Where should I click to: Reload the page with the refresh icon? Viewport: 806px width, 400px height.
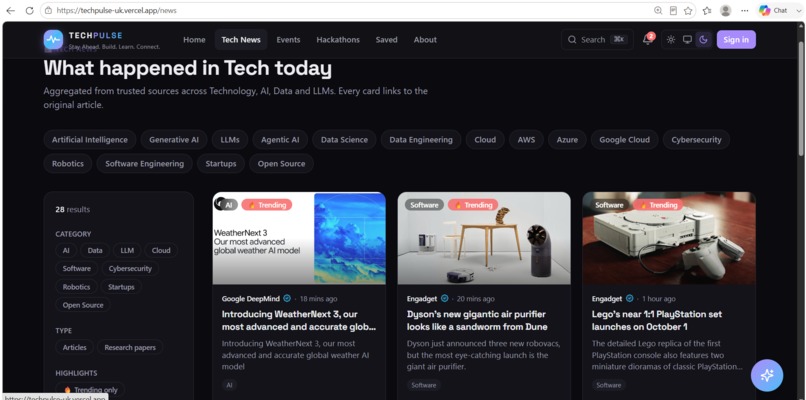tap(29, 10)
